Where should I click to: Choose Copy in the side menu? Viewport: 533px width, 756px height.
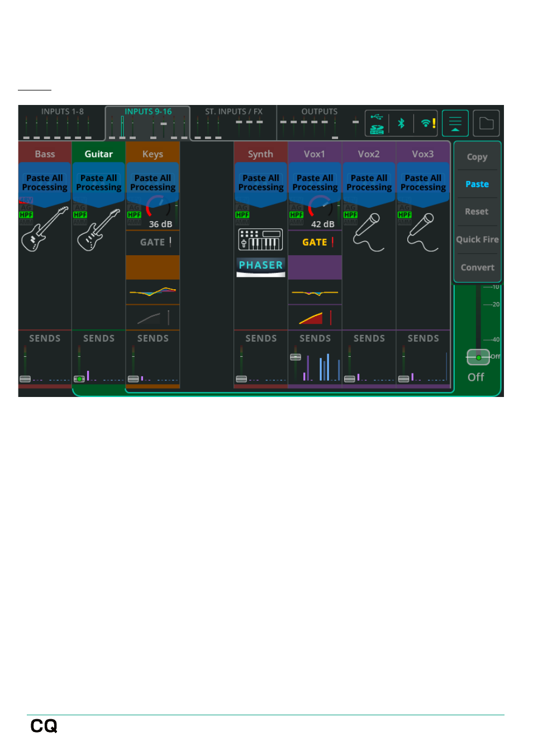[477, 157]
